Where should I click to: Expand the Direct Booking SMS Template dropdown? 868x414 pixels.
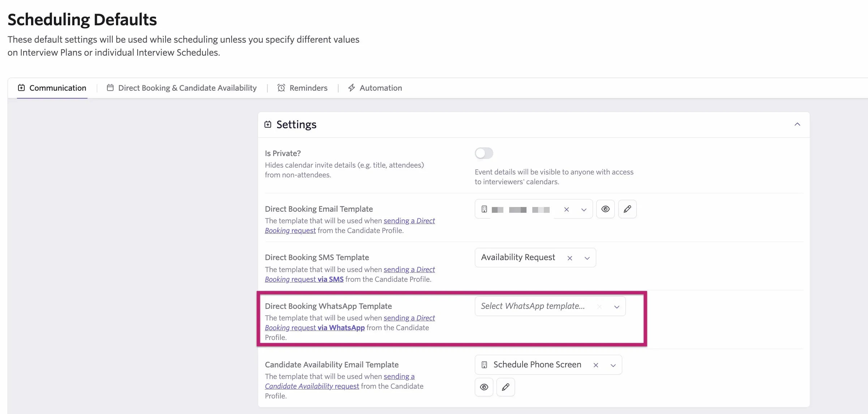point(587,258)
